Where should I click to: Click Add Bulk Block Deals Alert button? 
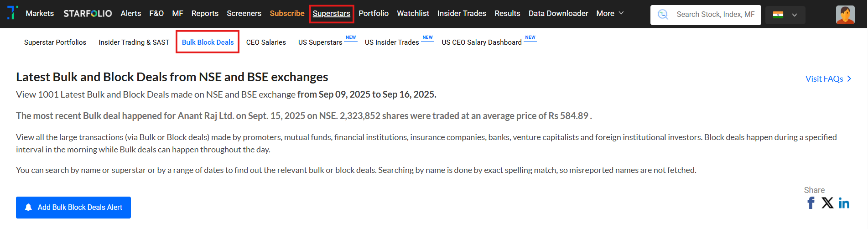(x=73, y=208)
